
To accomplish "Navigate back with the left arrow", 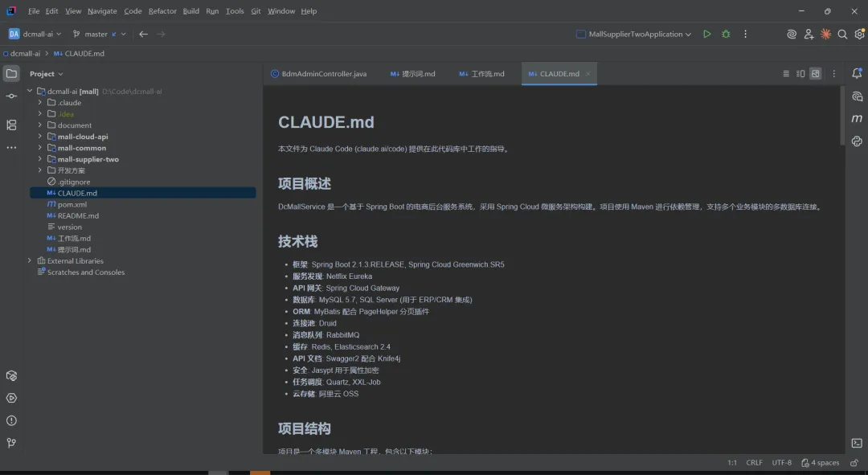I will tap(143, 35).
